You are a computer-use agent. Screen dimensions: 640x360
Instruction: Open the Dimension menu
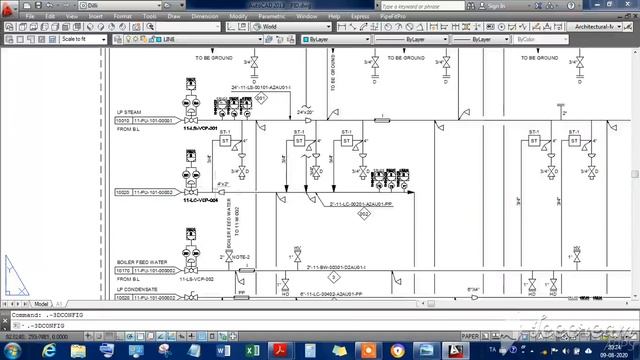coord(205,17)
